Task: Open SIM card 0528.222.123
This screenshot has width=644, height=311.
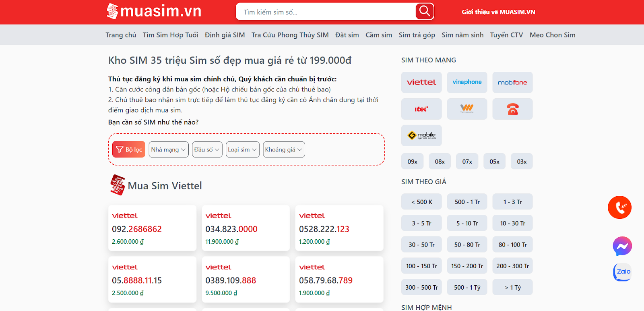Action: click(339, 228)
